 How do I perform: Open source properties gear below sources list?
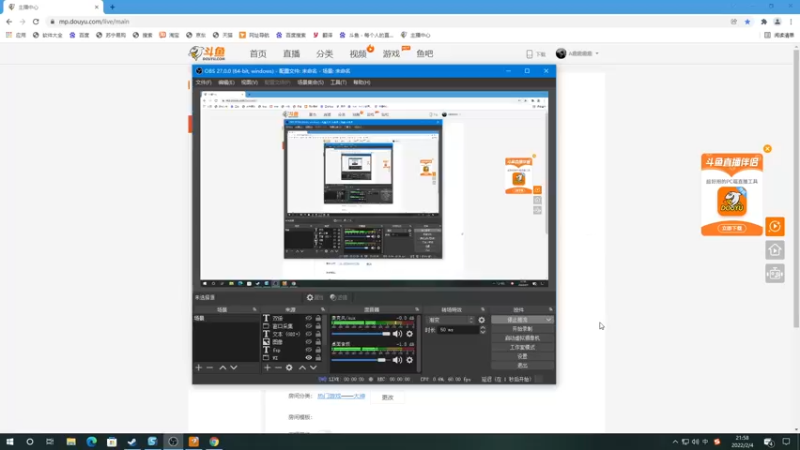pos(289,367)
